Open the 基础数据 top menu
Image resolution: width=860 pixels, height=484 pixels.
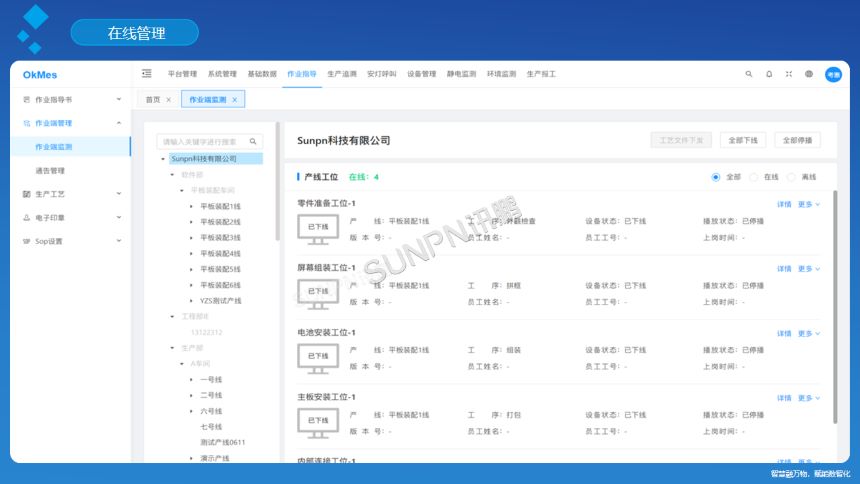(262, 74)
